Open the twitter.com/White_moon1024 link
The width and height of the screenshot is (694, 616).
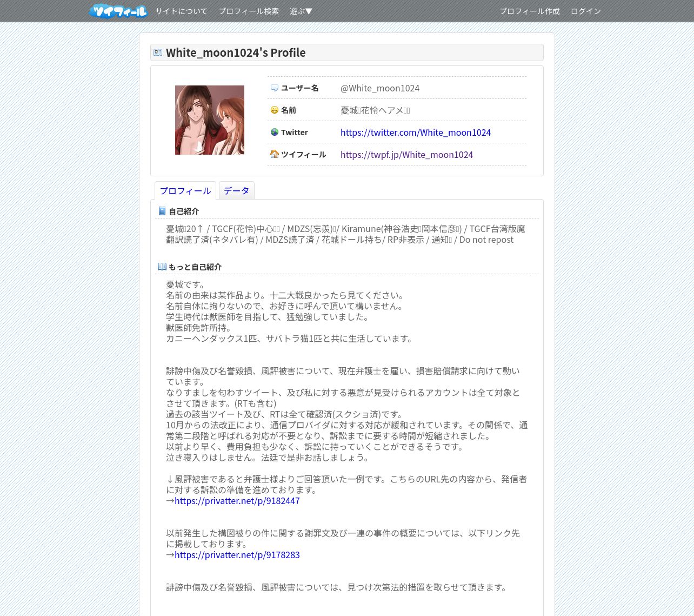[416, 133]
